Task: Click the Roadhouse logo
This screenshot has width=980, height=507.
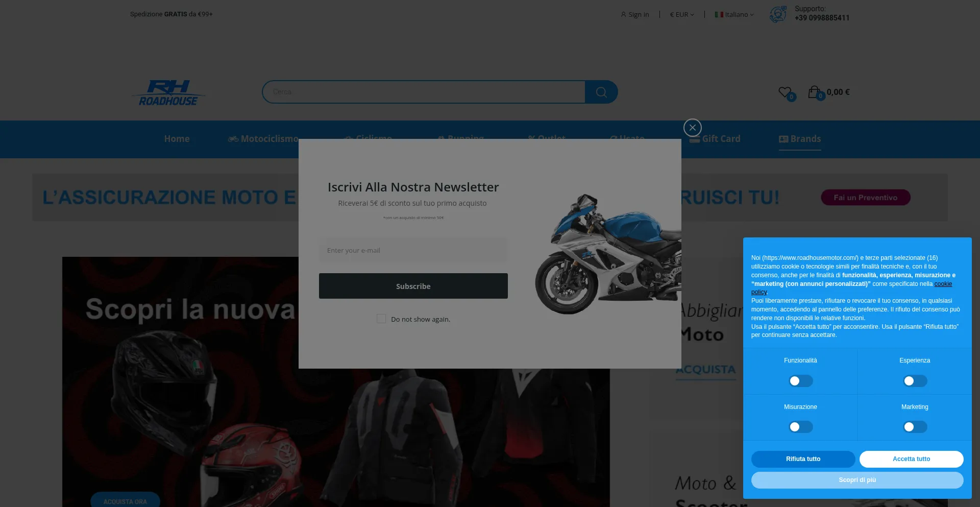Action: tap(168, 93)
